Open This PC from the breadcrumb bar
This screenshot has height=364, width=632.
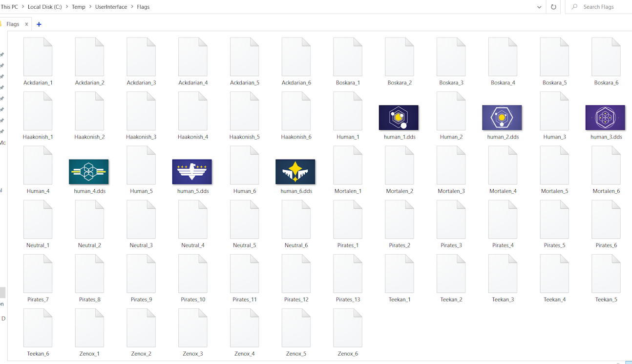point(10,7)
